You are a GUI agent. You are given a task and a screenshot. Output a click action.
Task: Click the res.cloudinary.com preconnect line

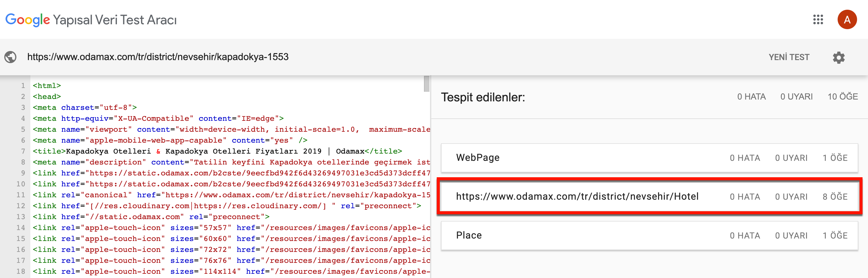coord(227,206)
